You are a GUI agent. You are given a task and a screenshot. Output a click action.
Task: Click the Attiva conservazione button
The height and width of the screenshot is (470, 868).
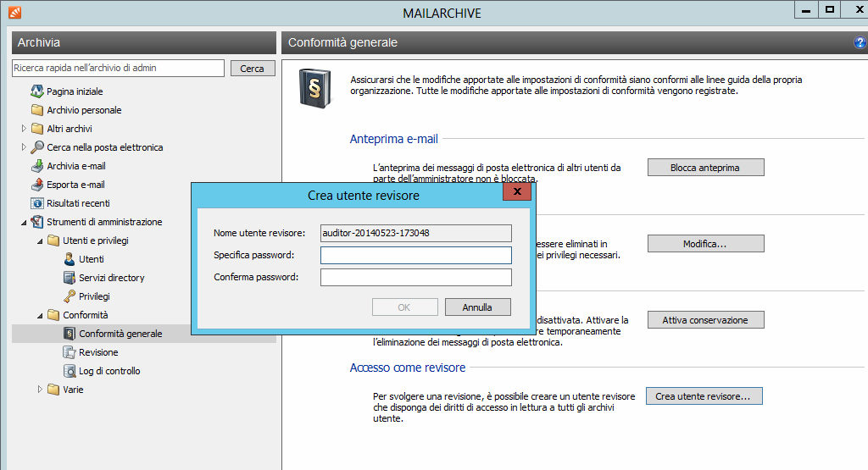pos(706,320)
